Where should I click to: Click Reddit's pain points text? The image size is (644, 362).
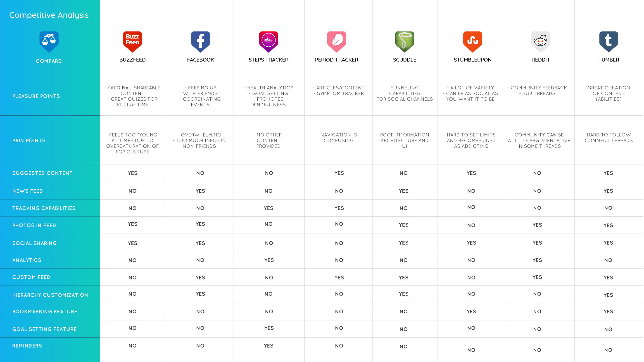tap(539, 141)
